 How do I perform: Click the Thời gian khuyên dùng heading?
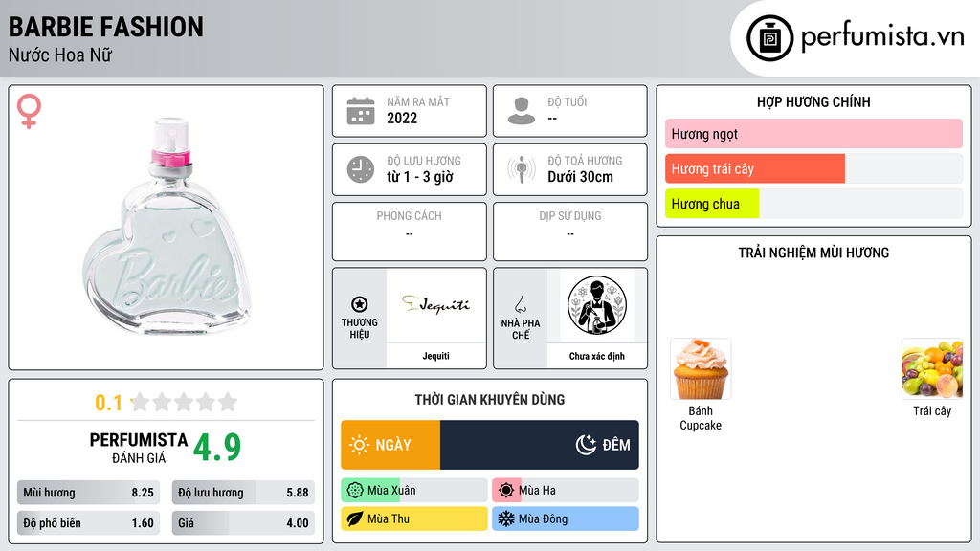point(490,399)
